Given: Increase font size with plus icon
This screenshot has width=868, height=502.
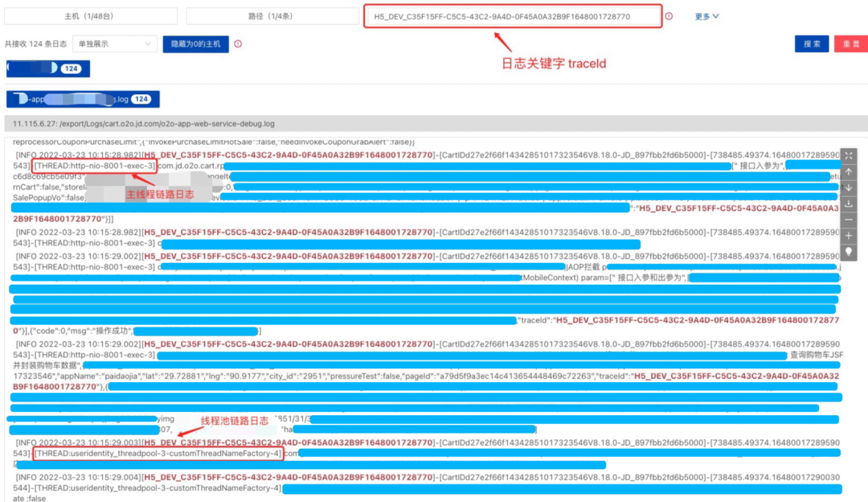Looking at the screenshot, I should click(849, 236).
